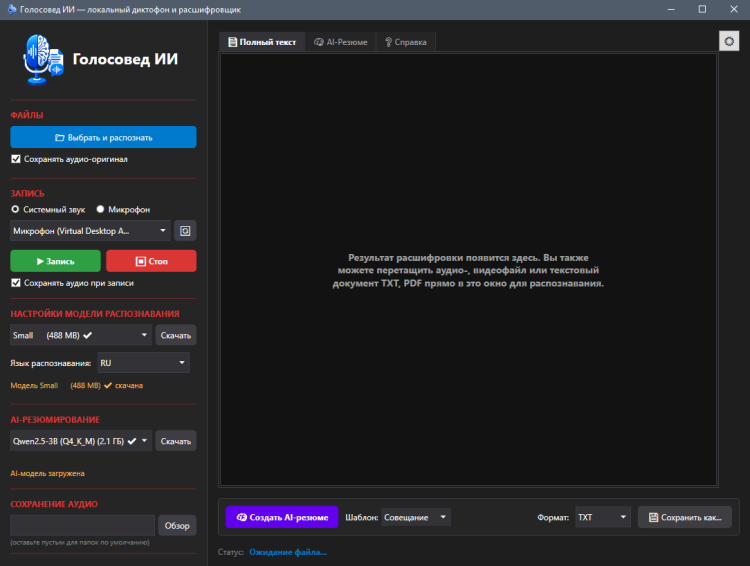Click the audio save path input field

coord(82,525)
